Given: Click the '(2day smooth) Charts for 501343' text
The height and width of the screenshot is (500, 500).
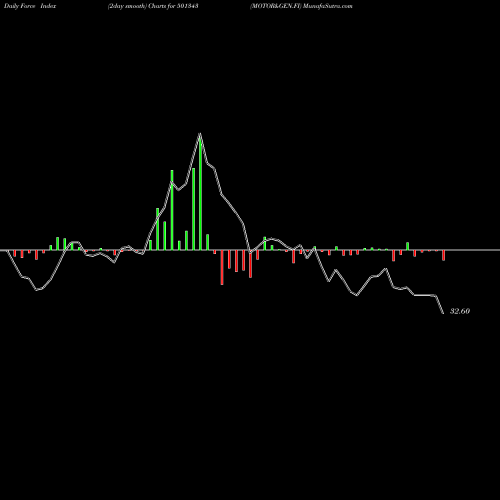Looking at the screenshot, I should pos(153,6).
